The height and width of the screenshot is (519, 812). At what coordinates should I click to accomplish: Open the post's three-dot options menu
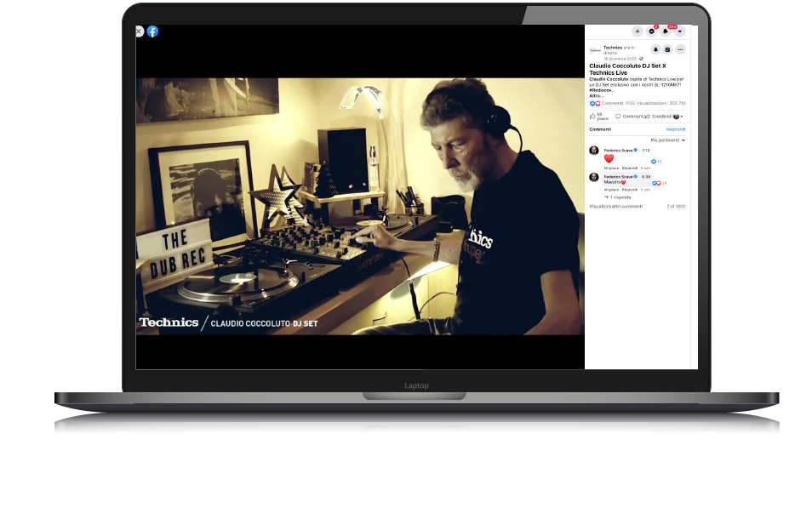(680, 49)
